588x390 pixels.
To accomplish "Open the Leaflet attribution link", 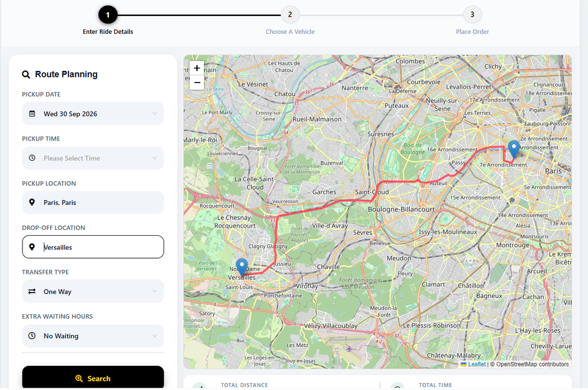I will tap(477, 364).
